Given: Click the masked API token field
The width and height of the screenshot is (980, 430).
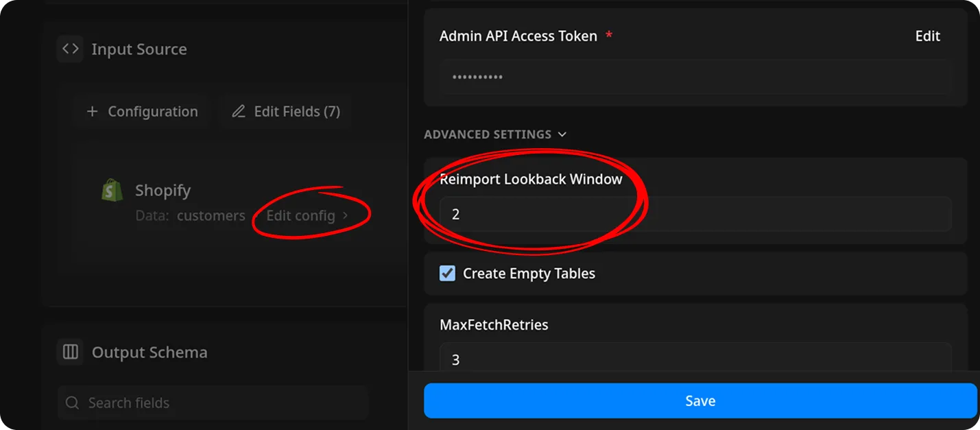Looking at the screenshot, I should (695, 77).
